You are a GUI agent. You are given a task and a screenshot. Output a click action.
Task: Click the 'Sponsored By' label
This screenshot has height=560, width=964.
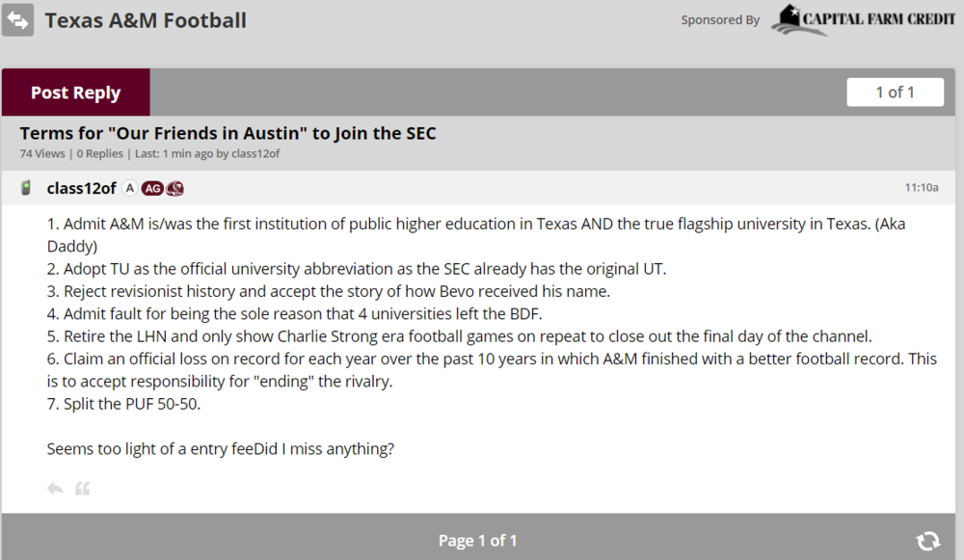point(720,20)
